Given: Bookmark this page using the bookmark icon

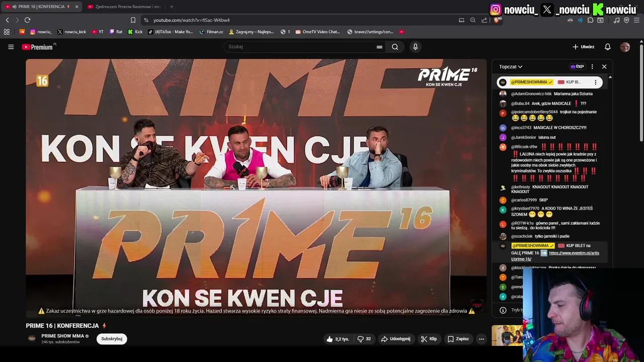Looking at the screenshot, I should 133,20.
